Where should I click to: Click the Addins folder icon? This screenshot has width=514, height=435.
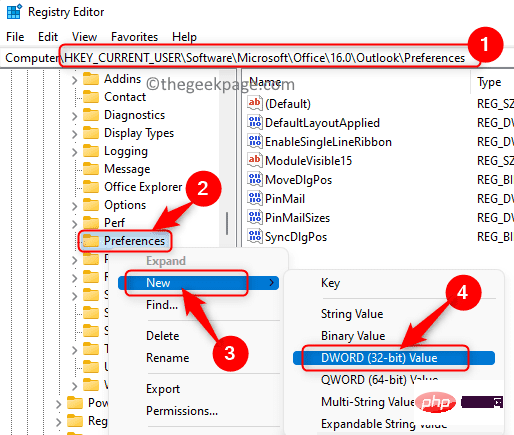click(x=91, y=79)
